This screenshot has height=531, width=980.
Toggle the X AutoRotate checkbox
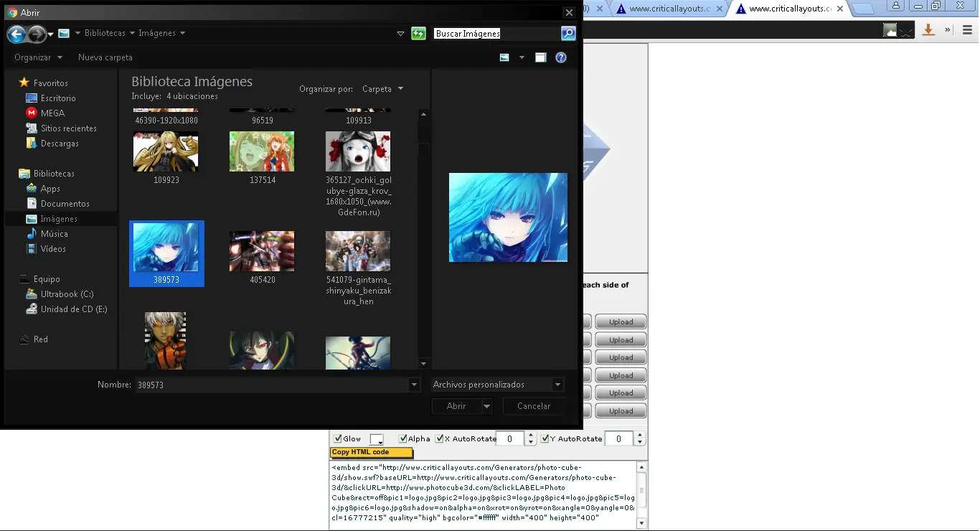click(440, 438)
